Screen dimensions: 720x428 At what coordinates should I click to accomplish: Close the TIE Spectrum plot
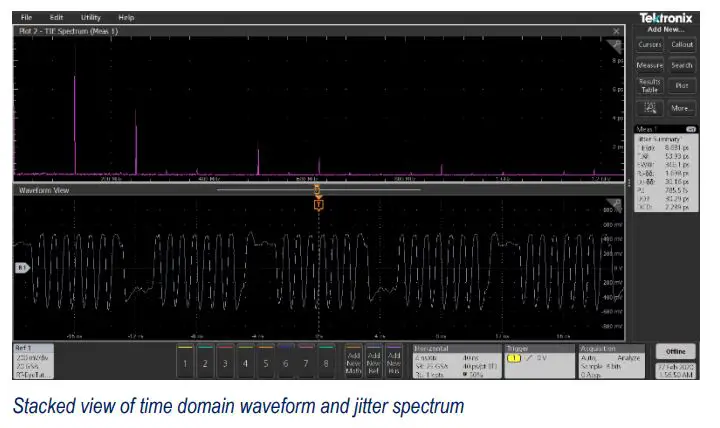pos(616,31)
